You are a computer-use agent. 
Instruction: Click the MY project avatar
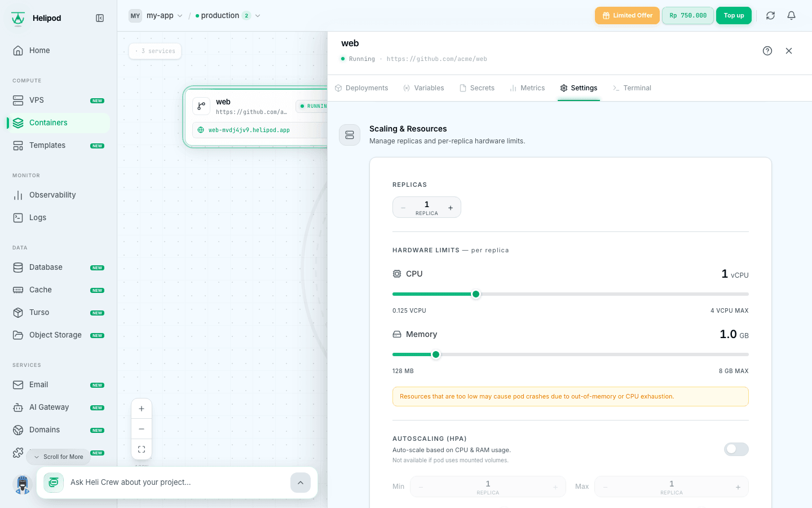(135, 16)
